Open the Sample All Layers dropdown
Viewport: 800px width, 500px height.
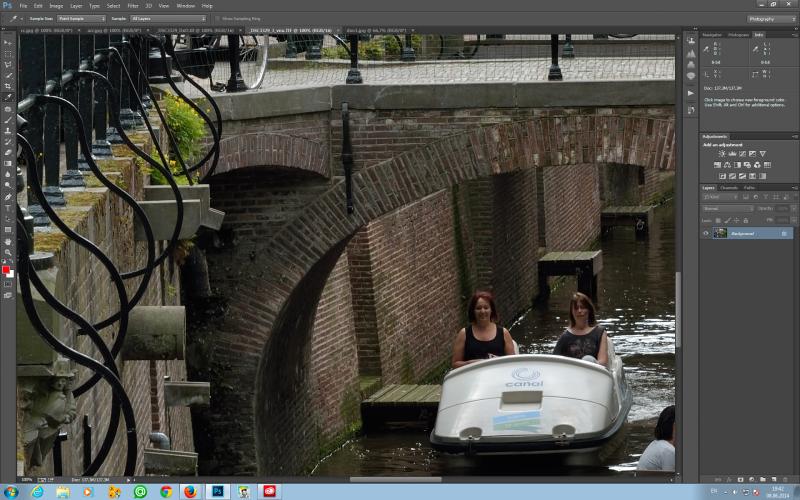[x=168, y=19]
